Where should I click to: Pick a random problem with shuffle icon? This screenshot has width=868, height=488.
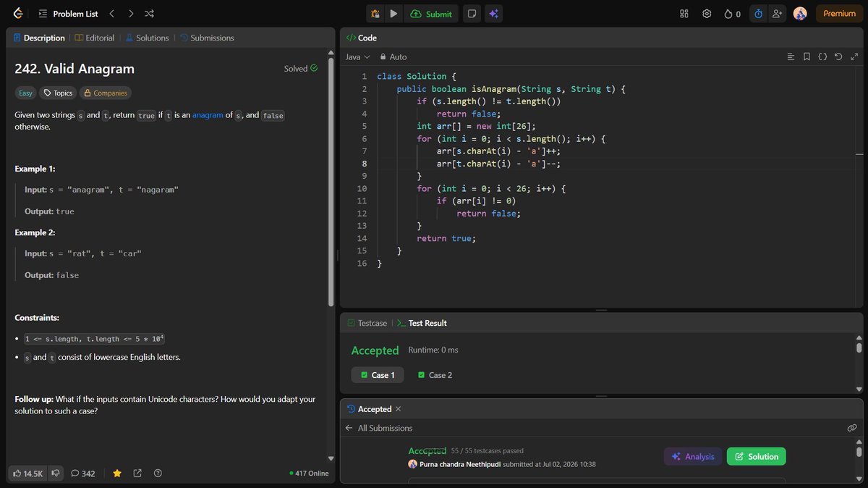[149, 14]
